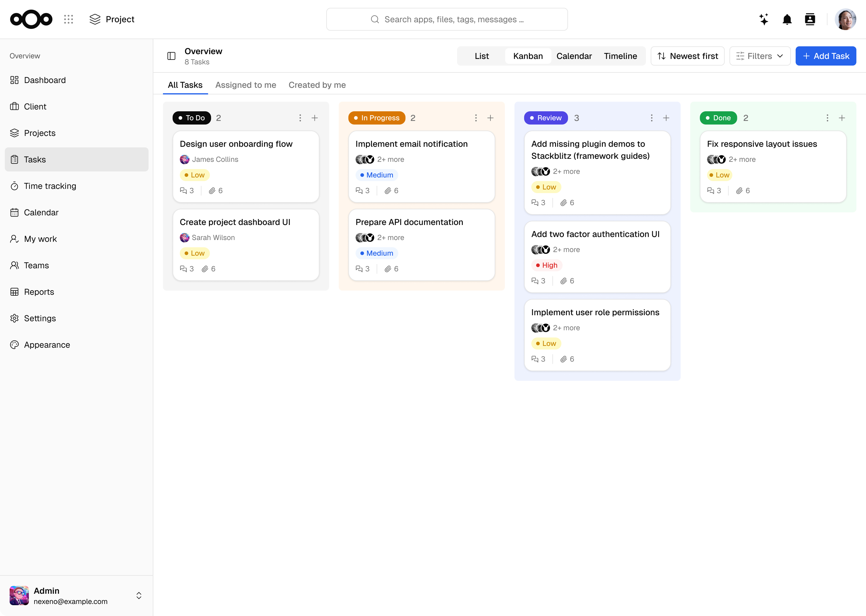
Task: Open My work in the sidebar
Action: (x=77, y=239)
